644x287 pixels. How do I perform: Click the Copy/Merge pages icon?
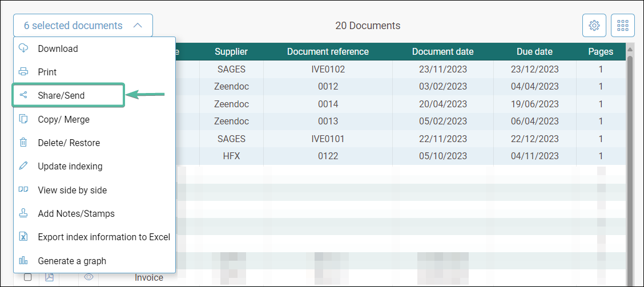(23, 119)
